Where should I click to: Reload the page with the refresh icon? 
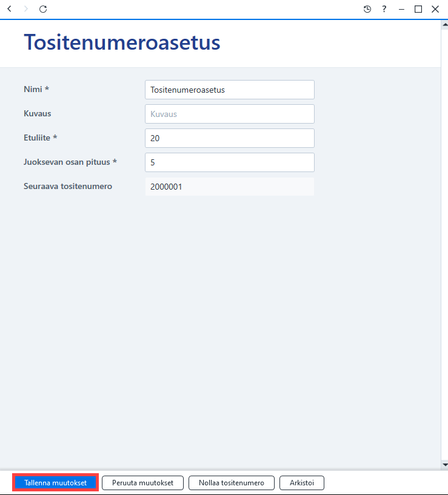43,9
